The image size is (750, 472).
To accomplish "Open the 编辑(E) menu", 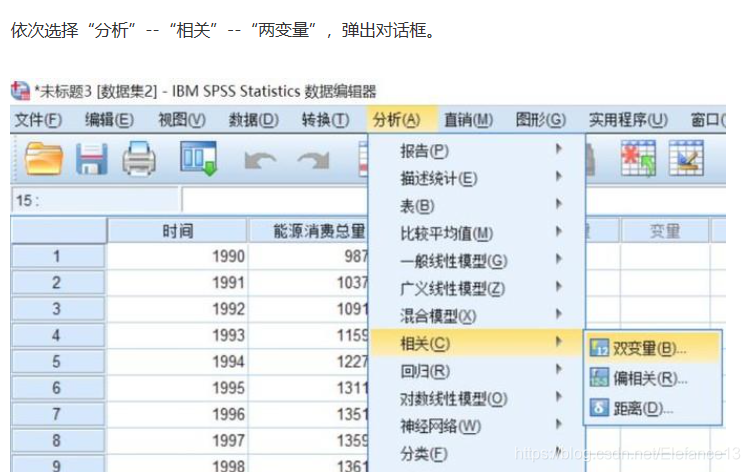I will (109, 120).
